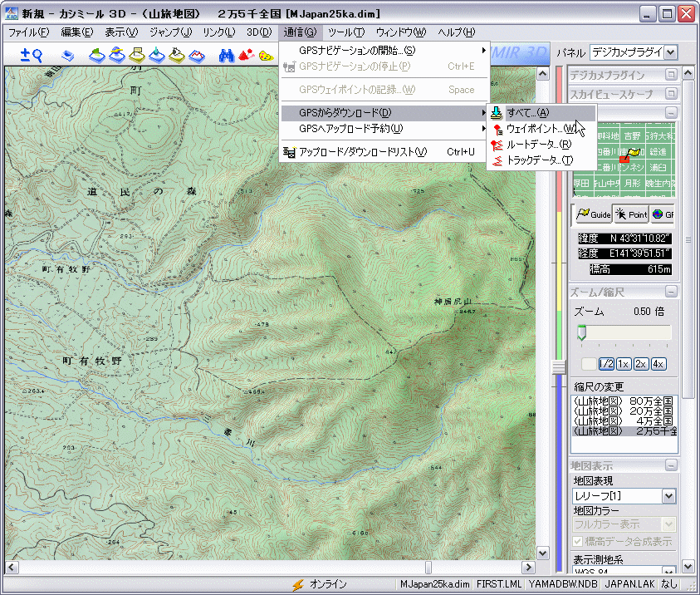Click the lightning bolt online status icon
This screenshot has width=700, height=595.
pos(298,584)
